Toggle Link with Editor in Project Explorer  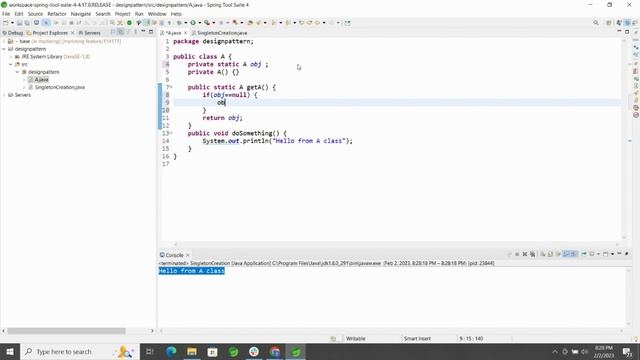[120, 32]
